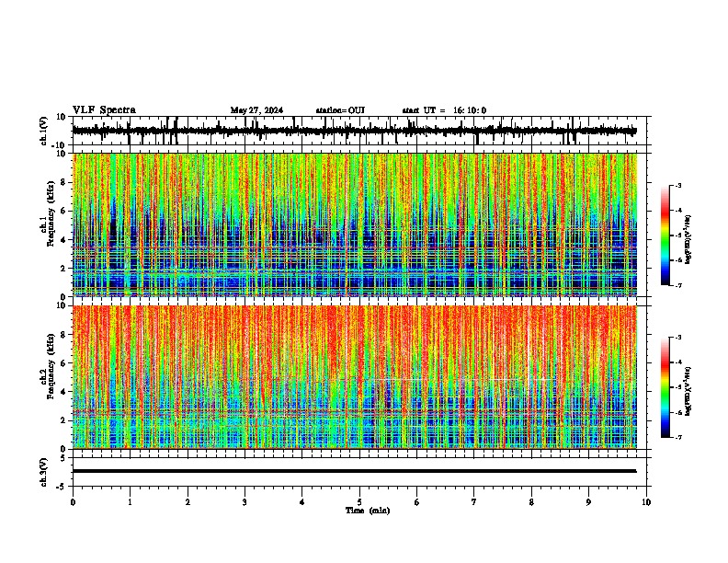Click the '-3' value on ch.2 color bar

[x=677, y=338]
